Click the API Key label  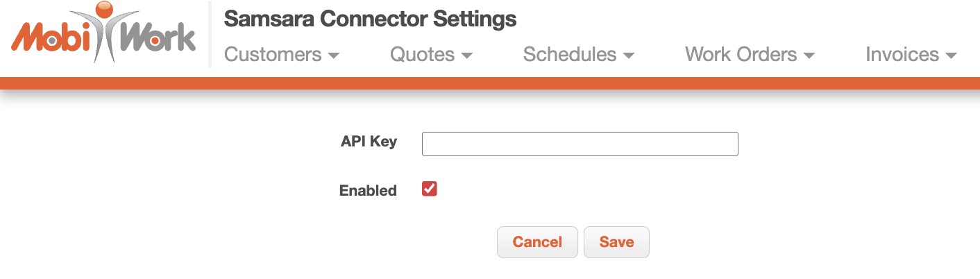[369, 142]
